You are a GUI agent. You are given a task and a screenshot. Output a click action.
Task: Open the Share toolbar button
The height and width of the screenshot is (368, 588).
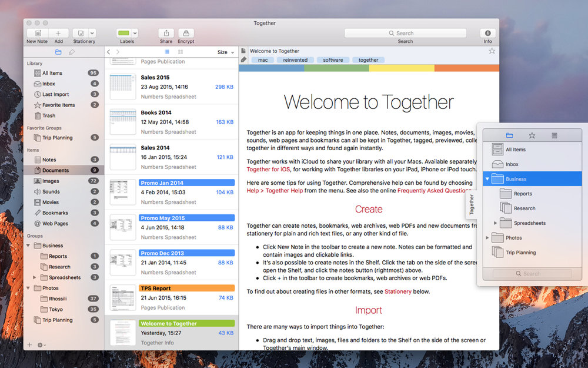click(166, 34)
